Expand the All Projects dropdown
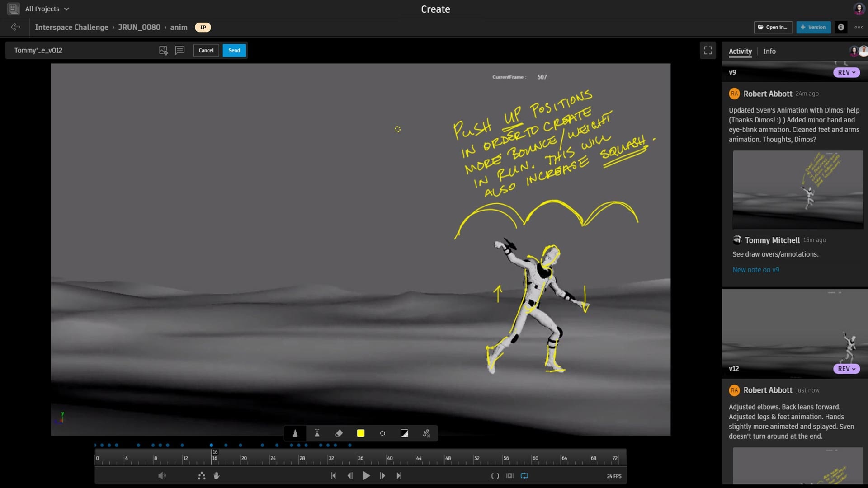Screen dimensions: 868x488 tap(47, 9)
